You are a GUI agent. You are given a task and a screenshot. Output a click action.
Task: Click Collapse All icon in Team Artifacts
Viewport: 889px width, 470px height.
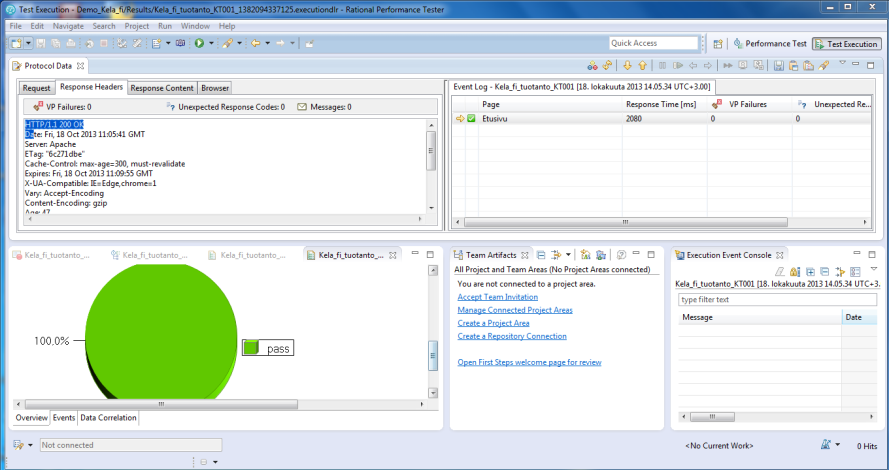pyautogui.click(x=541, y=255)
